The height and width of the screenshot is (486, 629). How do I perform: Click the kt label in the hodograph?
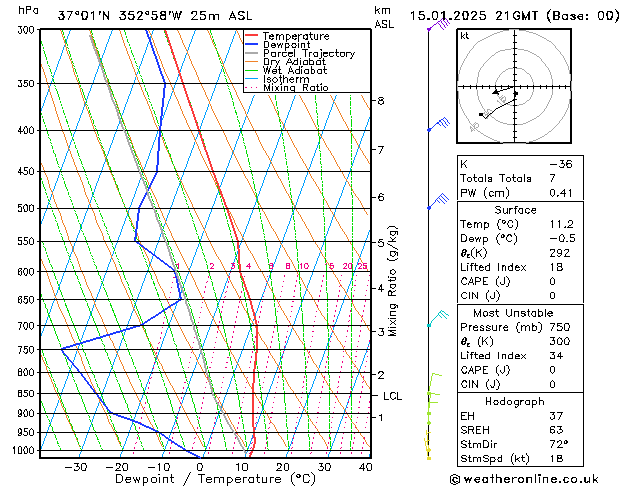coord(465,36)
